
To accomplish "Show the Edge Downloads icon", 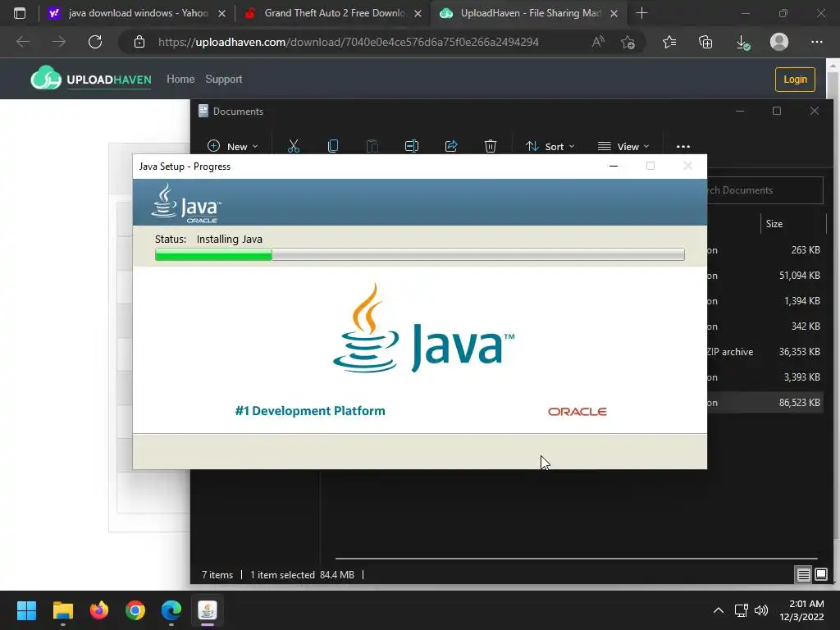I will coord(742,42).
